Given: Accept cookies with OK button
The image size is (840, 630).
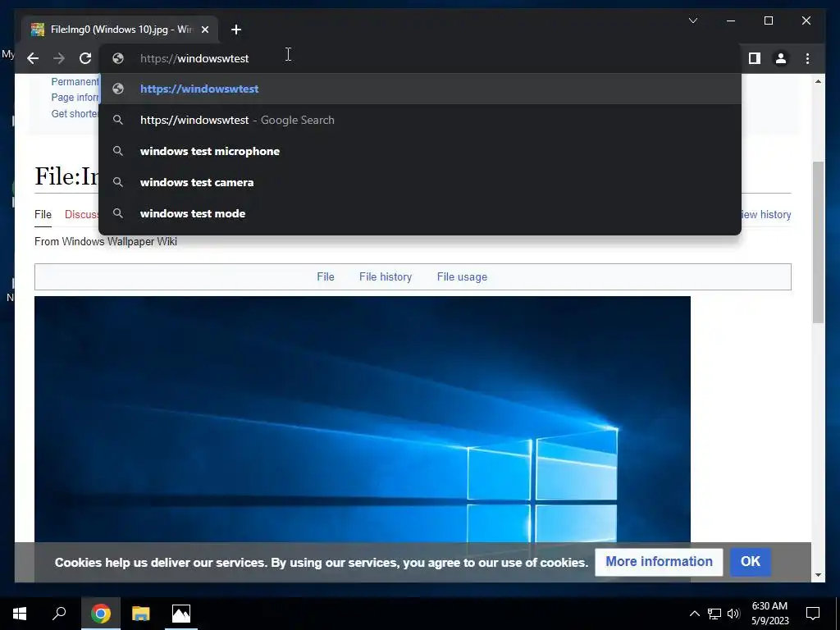Looking at the screenshot, I should tap(751, 561).
